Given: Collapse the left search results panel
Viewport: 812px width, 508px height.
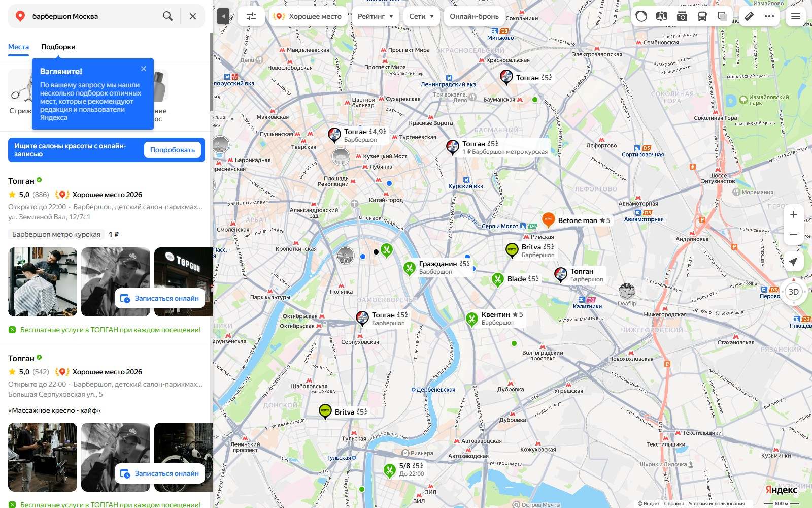Looking at the screenshot, I should [223, 16].
